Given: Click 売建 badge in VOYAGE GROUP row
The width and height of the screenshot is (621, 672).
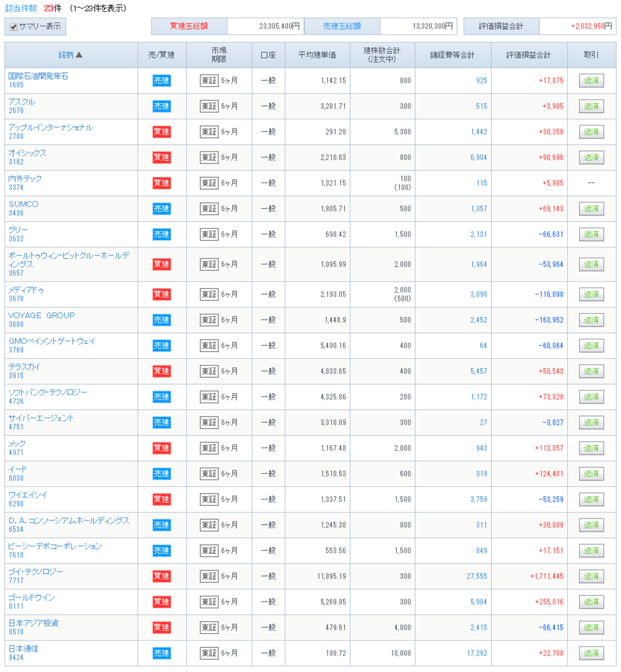Looking at the screenshot, I should pos(161,320).
